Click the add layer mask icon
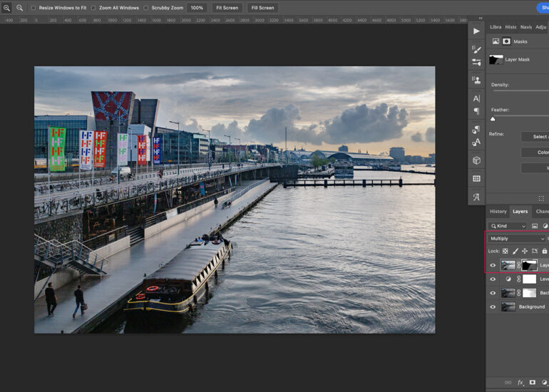The image size is (549, 392). pos(533,383)
